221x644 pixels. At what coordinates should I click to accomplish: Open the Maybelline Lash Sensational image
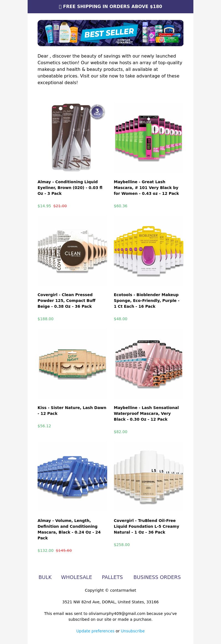pos(149,363)
